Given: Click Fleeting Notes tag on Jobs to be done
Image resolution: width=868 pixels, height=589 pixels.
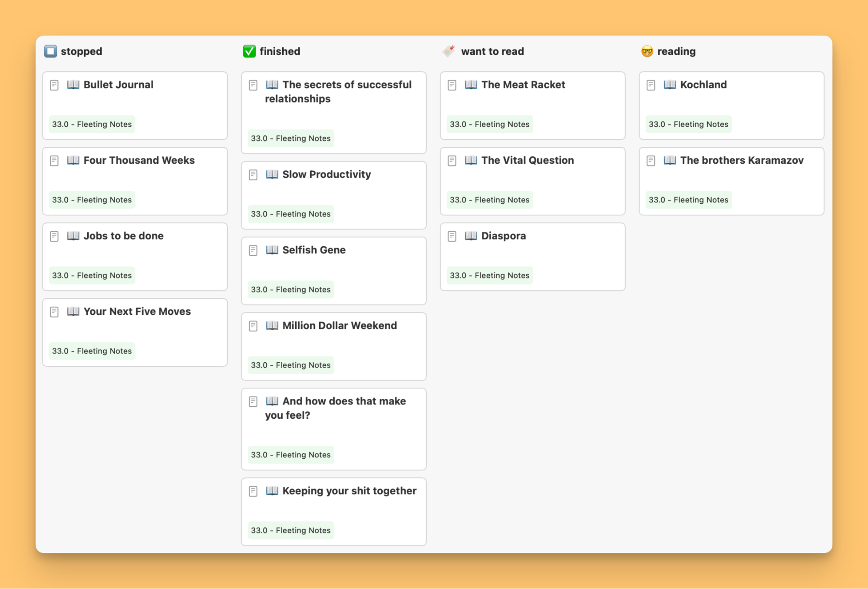Looking at the screenshot, I should tap(92, 275).
